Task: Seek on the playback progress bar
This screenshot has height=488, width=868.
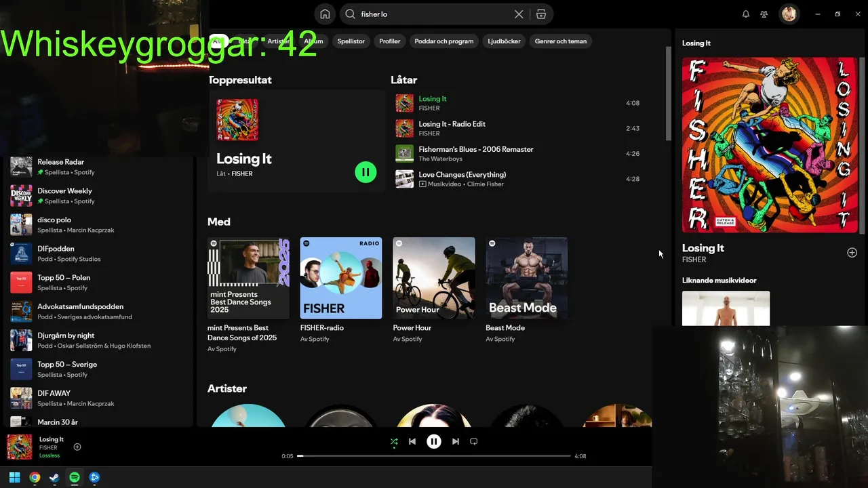Action: click(434, 456)
